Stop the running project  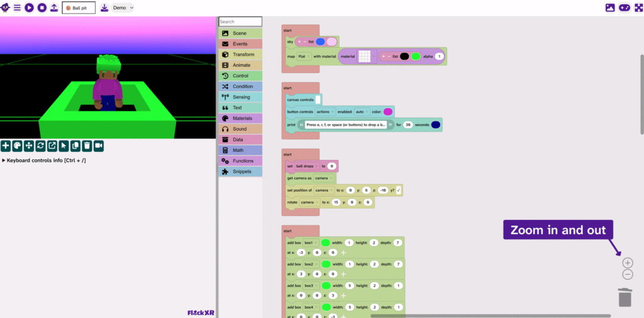42,8
